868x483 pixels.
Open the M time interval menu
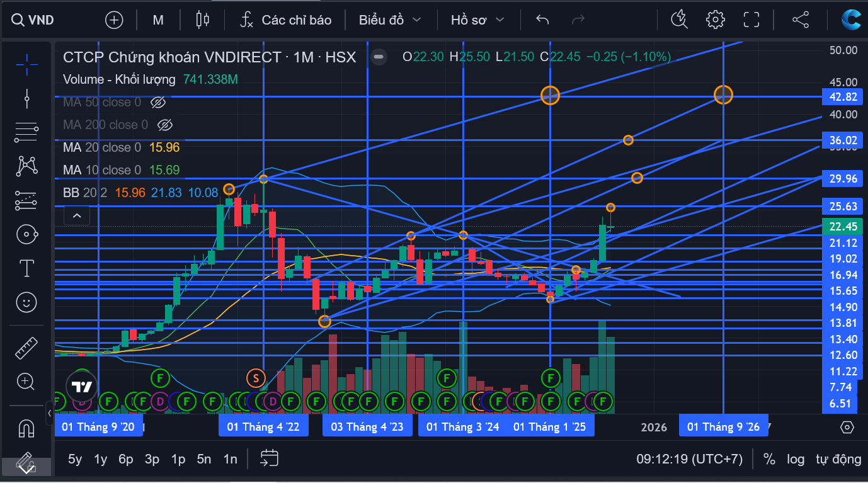[x=158, y=20]
